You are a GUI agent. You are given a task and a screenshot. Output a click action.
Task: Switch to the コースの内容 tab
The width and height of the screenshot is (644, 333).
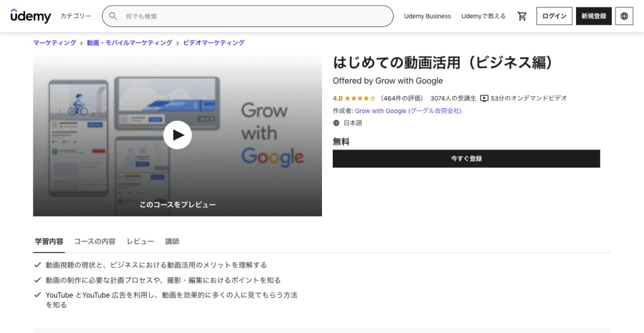point(95,241)
